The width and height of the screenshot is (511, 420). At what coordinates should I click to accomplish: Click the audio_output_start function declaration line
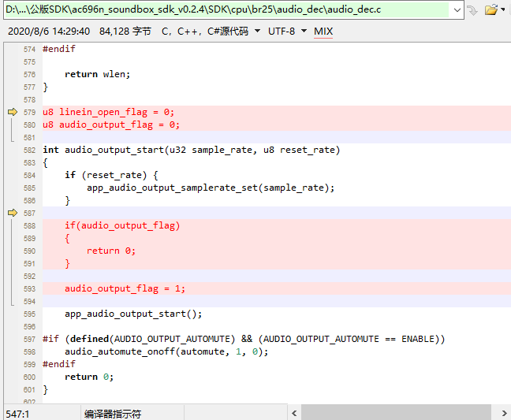[x=192, y=150]
